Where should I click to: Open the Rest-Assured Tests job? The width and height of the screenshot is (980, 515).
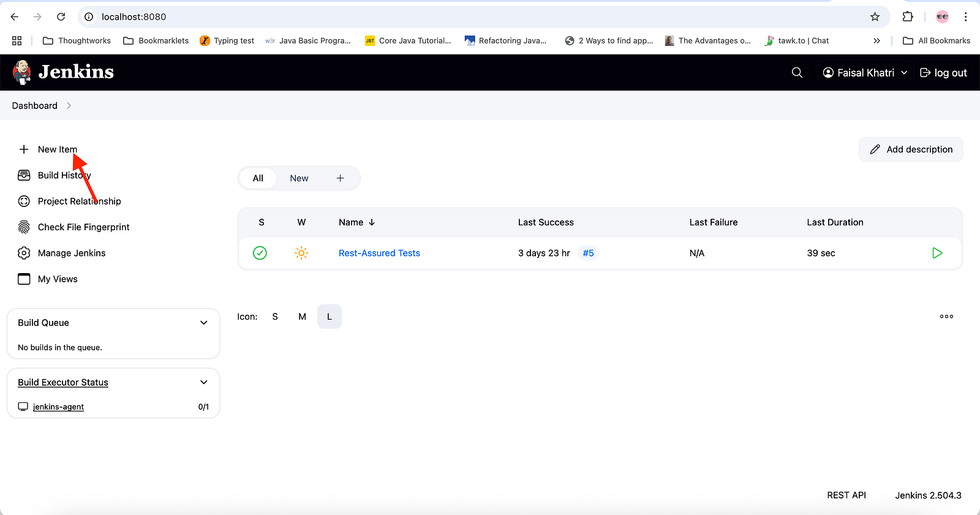379,253
